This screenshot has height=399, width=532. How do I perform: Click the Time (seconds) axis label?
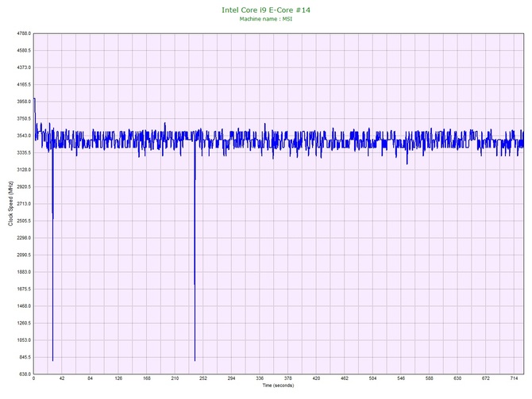pyautogui.click(x=278, y=386)
